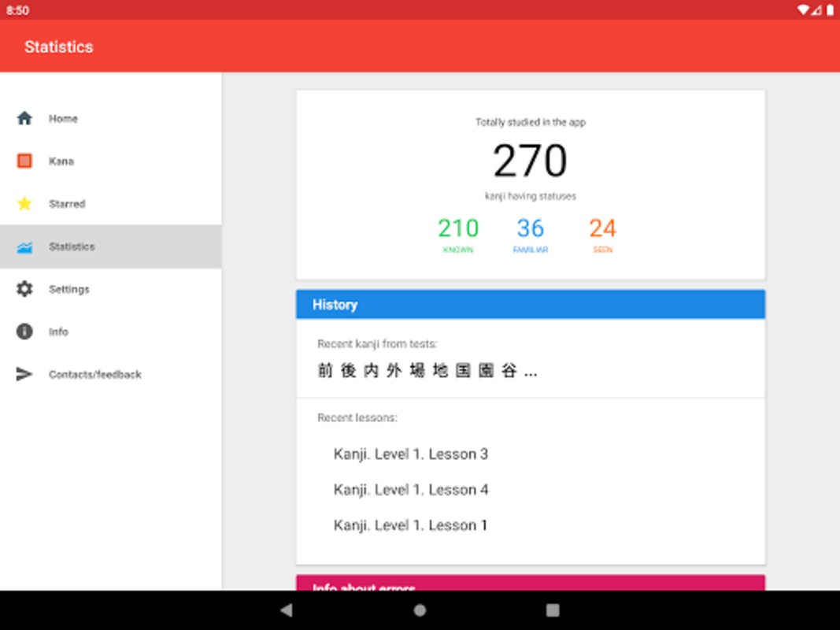
Task: Open the Settings gear icon
Action: click(24, 289)
